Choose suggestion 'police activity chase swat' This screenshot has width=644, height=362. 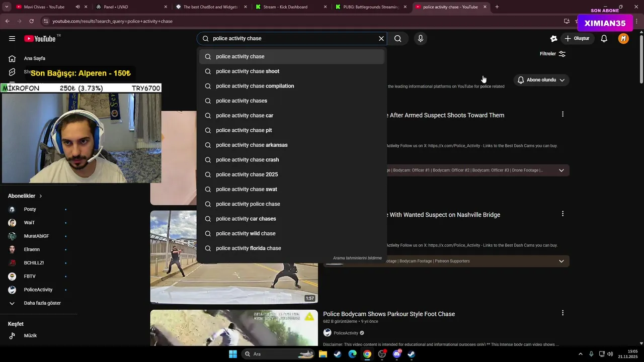point(292,189)
